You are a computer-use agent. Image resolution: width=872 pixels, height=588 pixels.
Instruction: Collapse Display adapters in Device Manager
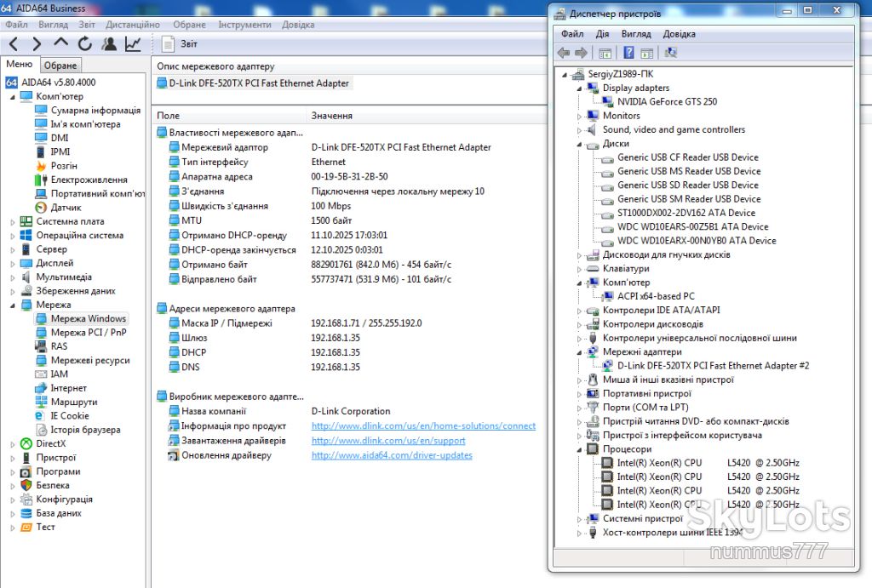pyautogui.click(x=579, y=88)
